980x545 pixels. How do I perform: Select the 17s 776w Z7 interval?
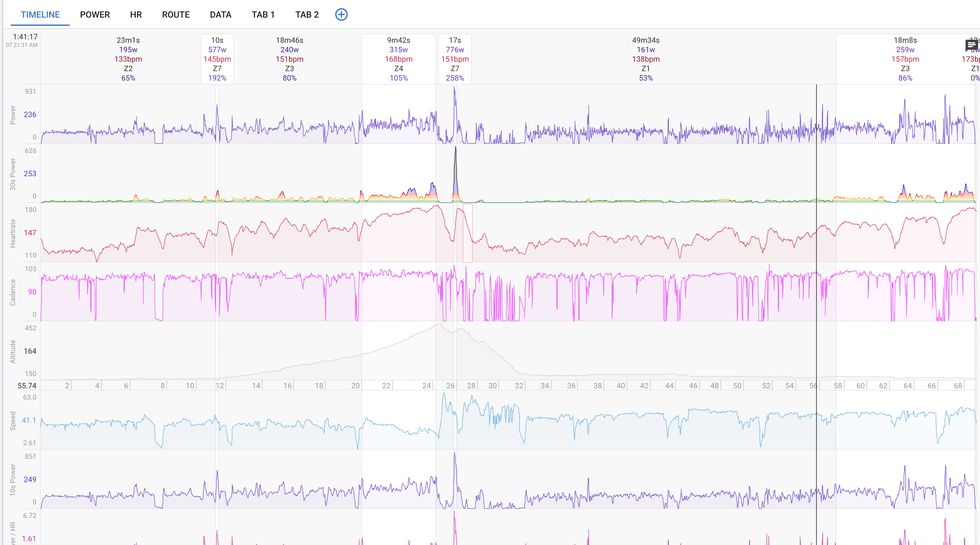pos(455,59)
